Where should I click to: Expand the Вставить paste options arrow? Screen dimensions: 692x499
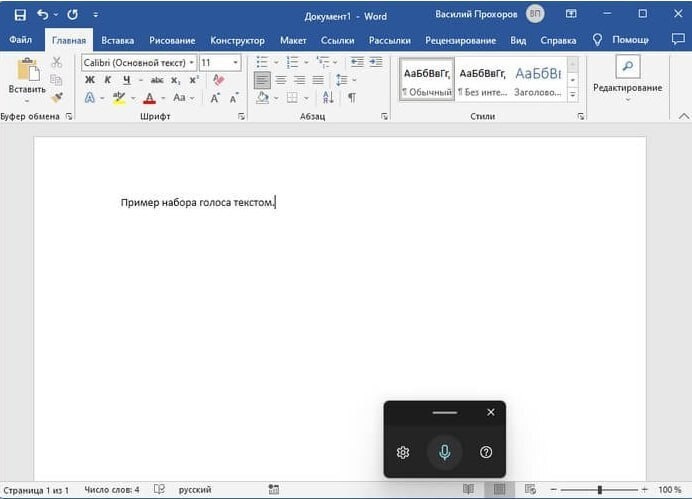27,101
